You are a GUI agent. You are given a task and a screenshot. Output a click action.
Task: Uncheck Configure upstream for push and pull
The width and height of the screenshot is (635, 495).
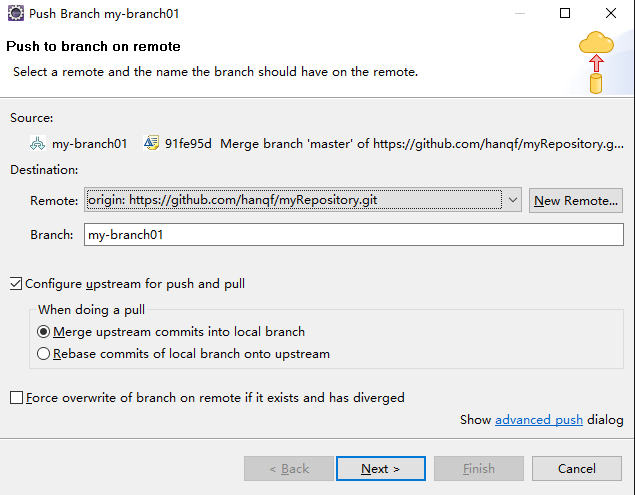click(x=16, y=284)
